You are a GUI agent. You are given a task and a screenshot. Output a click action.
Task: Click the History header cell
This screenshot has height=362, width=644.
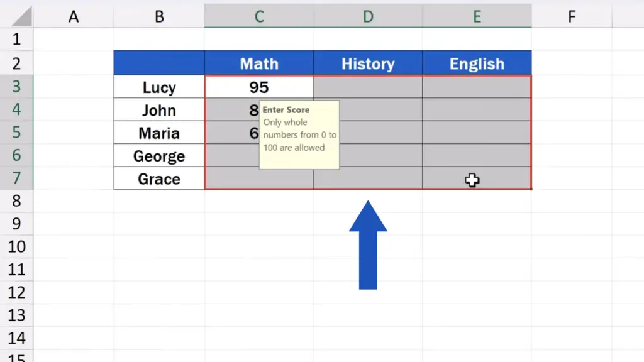(x=368, y=63)
